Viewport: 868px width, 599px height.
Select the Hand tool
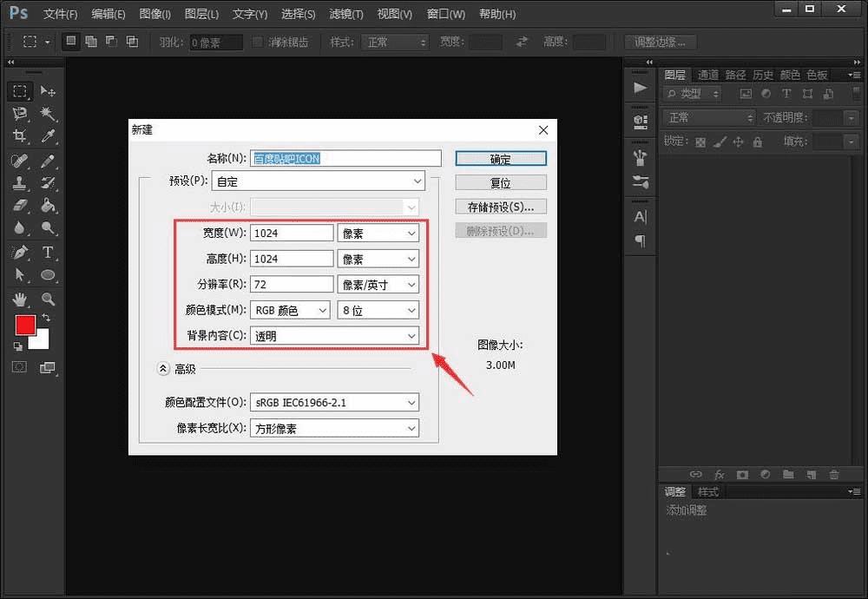[20, 299]
